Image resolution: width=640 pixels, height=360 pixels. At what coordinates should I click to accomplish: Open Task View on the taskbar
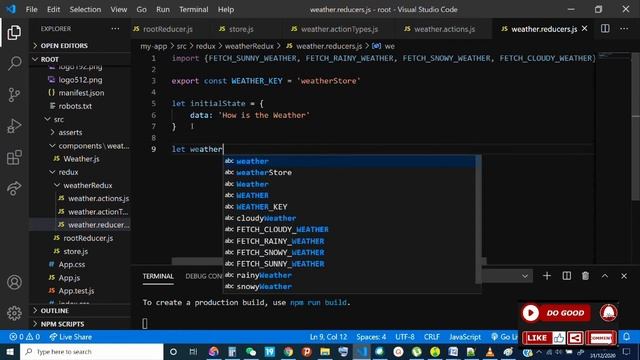click(193, 351)
